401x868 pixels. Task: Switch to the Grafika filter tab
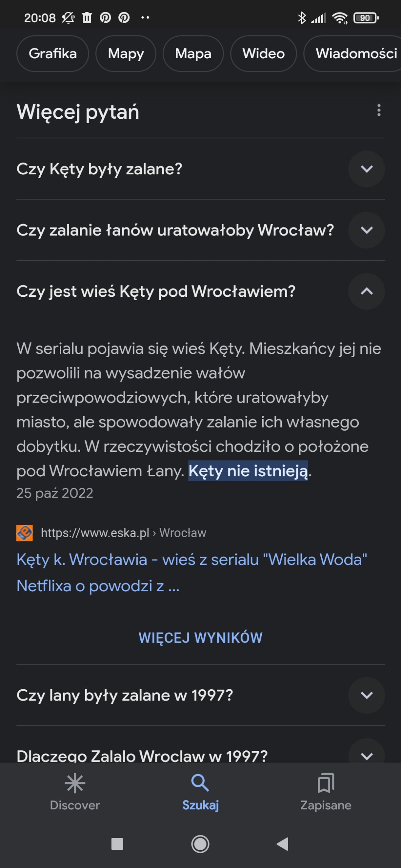(x=53, y=54)
